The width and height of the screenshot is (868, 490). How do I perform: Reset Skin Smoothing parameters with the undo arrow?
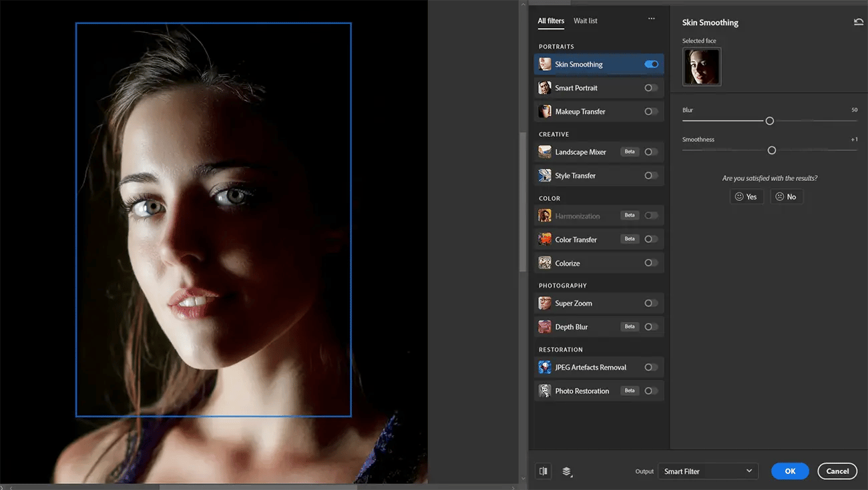858,22
